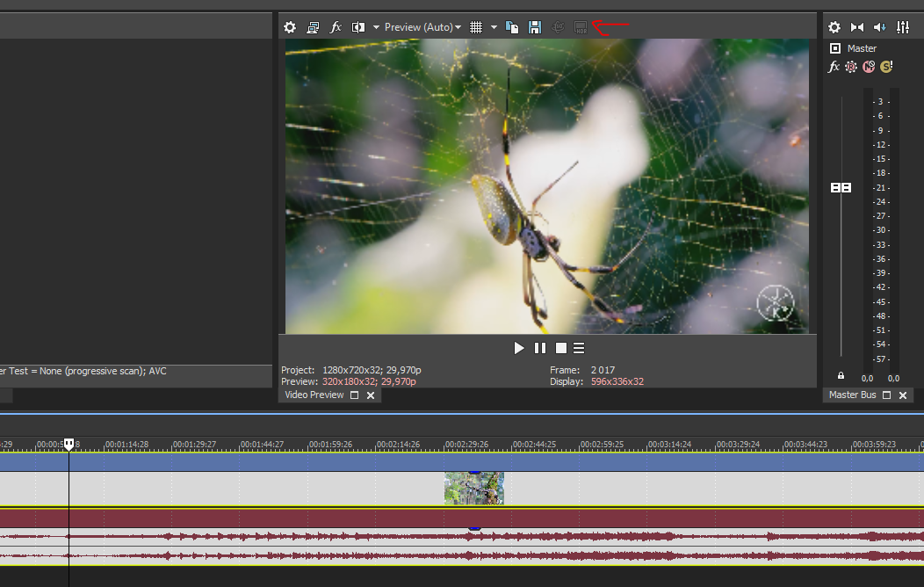
Task: Click timeline ruler at 00:02:29:26
Action: tap(466, 445)
